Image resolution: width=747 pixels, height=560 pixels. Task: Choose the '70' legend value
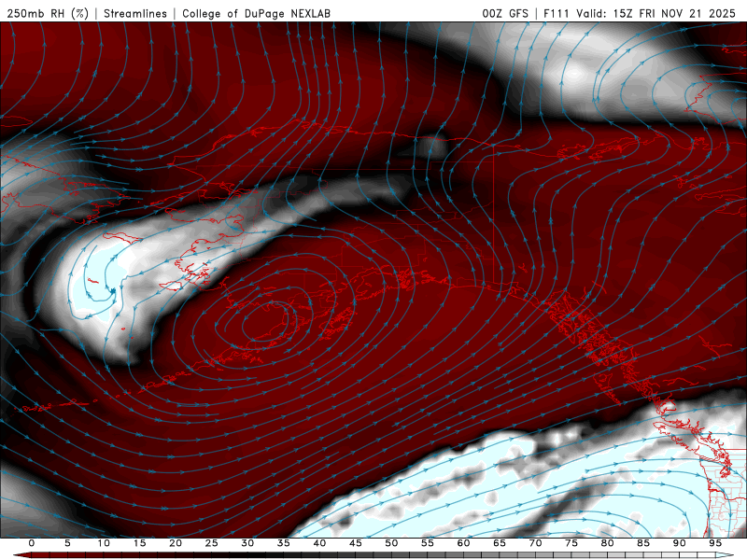pos(535,543)
